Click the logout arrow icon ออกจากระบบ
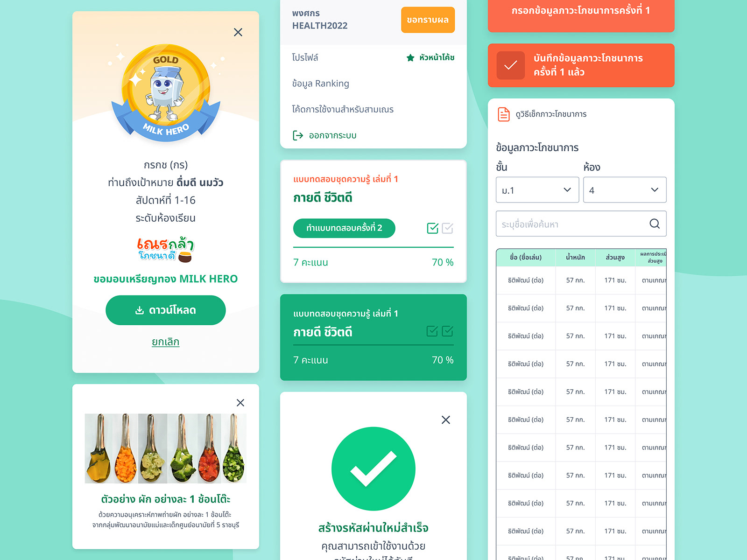Image resolution: width=747 pixels, height=560 pixels. (x=298, y=135)
